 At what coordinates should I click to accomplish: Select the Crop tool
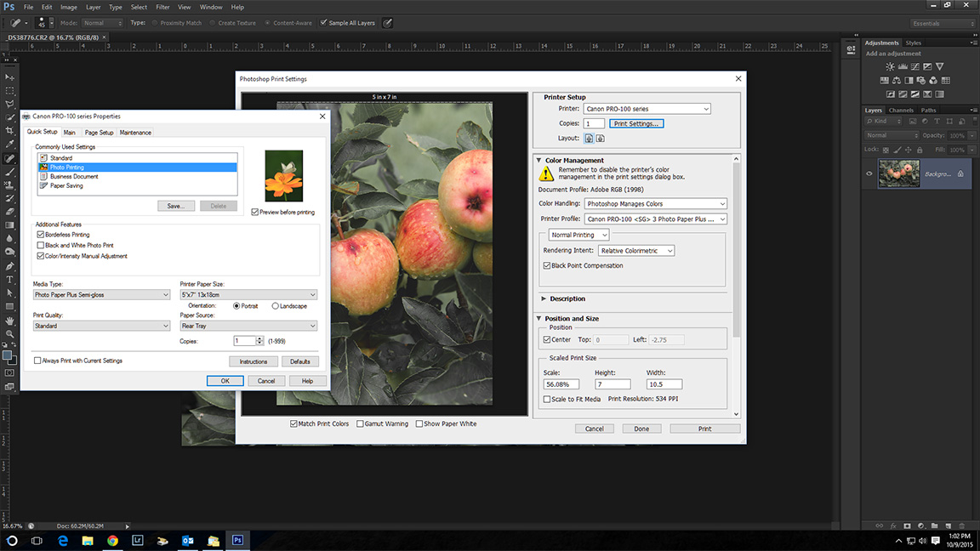point(9,128)
